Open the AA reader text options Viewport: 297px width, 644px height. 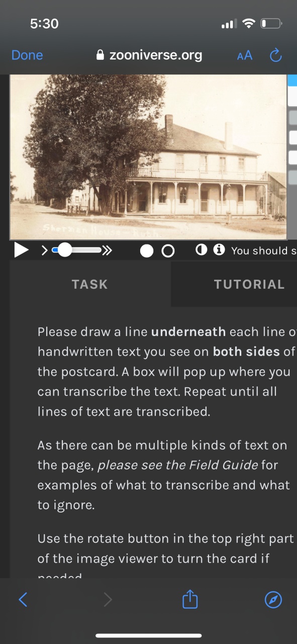245,55
